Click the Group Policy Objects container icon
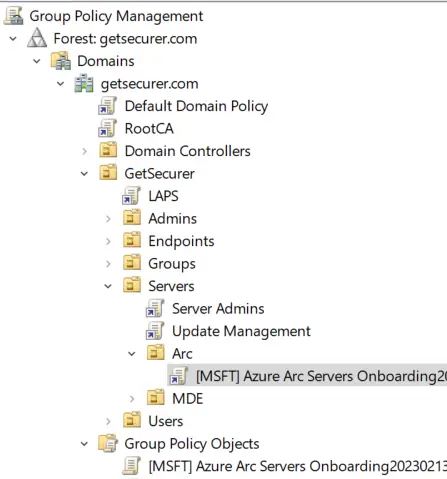 click(108, 443)
